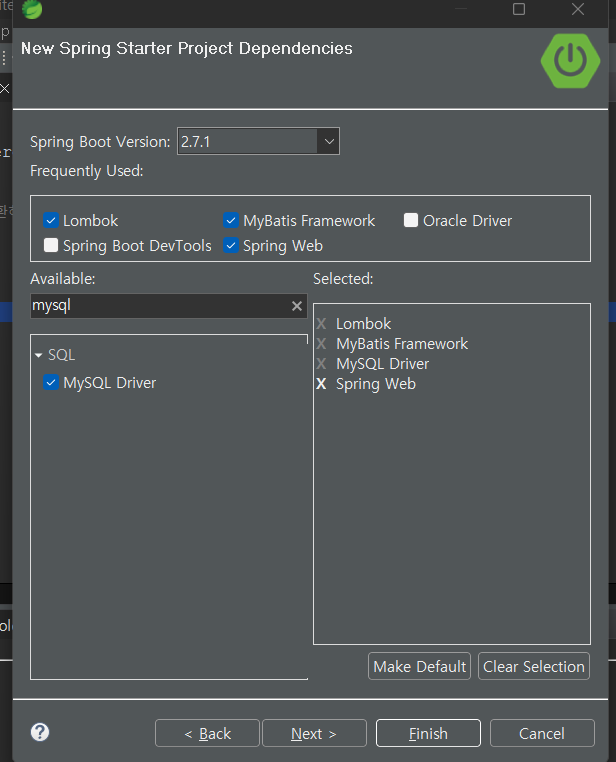
Task: Click Finish to create the project
Action: click(428, 733)
